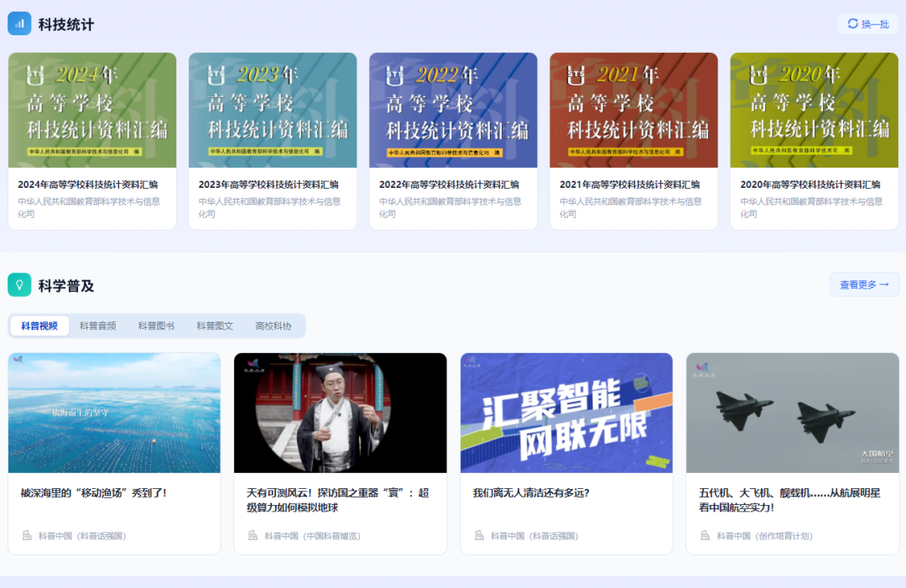Click the lightbulb icon beside 科学普及 heading

pos(19,285)
